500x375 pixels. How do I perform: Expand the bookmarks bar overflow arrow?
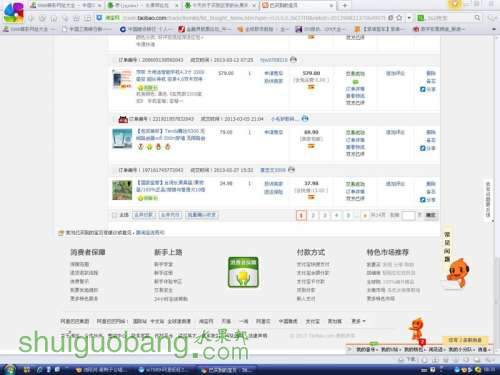point(494,29)
